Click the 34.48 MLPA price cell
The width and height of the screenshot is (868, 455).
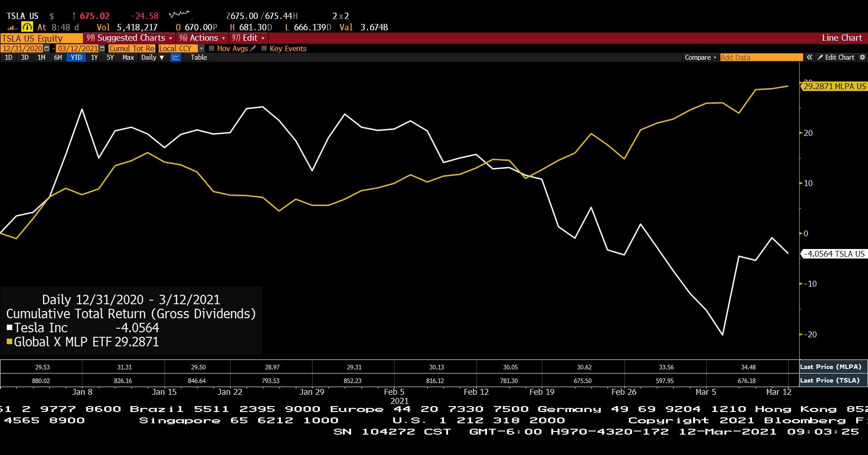[748, 367]
